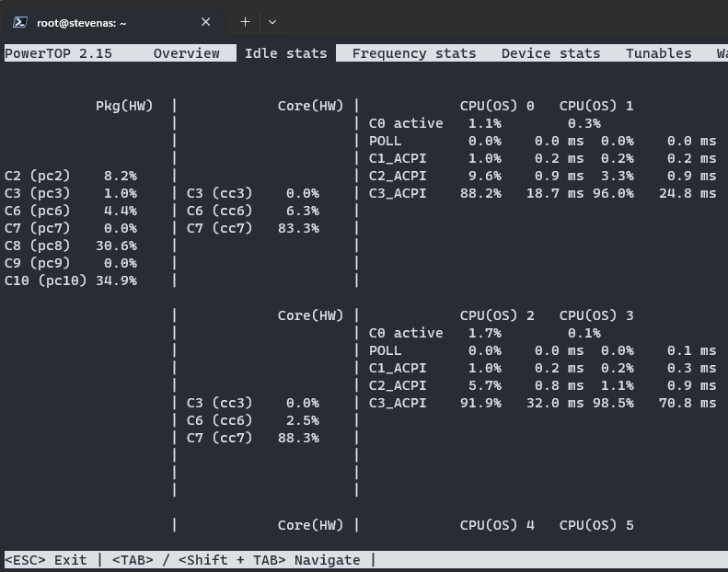The height and width of the screenshot is (572, 728).
Task: Open the new tab profile dropdown
Action: pos(272,22)
